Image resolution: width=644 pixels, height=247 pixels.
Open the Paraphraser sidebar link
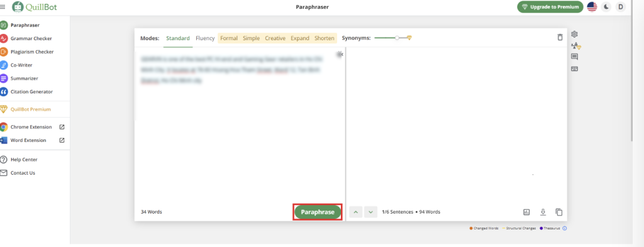[25, 25]
